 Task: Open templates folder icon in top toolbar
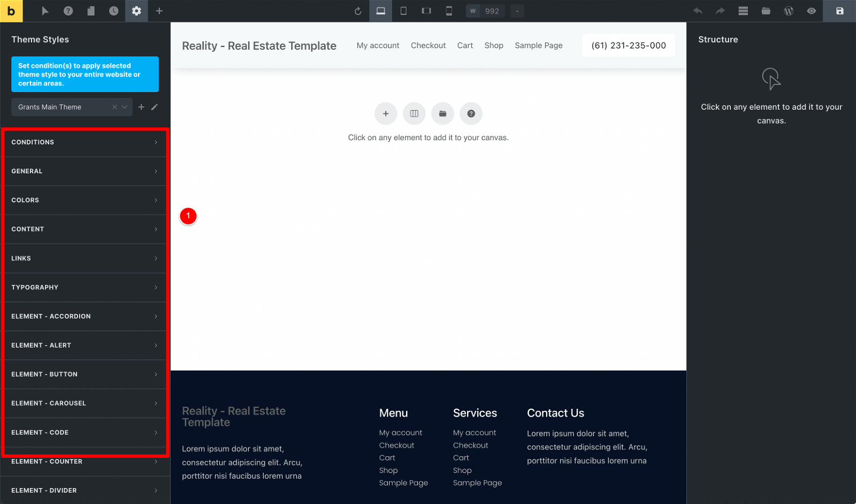click(x=766, y=11)
